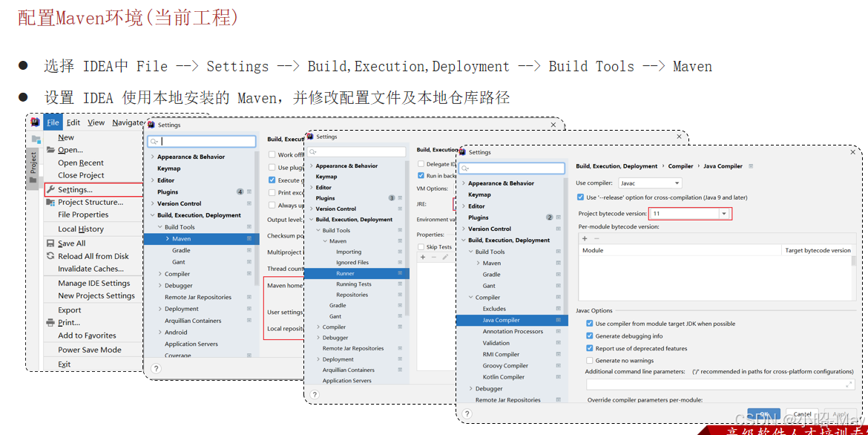Toggle the Delegate IDE checkbox in Runner window
Viewport: 868px width, 435px height.
click(x=421, y=164)
